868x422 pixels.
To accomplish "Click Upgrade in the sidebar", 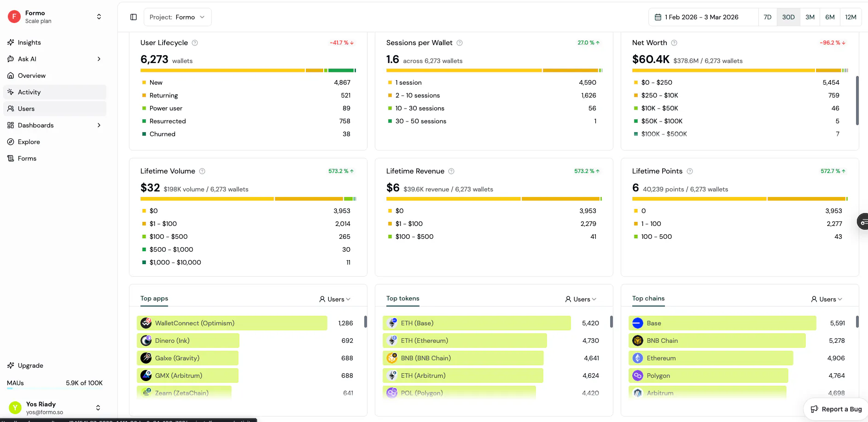I will click(x=30, y=365).
